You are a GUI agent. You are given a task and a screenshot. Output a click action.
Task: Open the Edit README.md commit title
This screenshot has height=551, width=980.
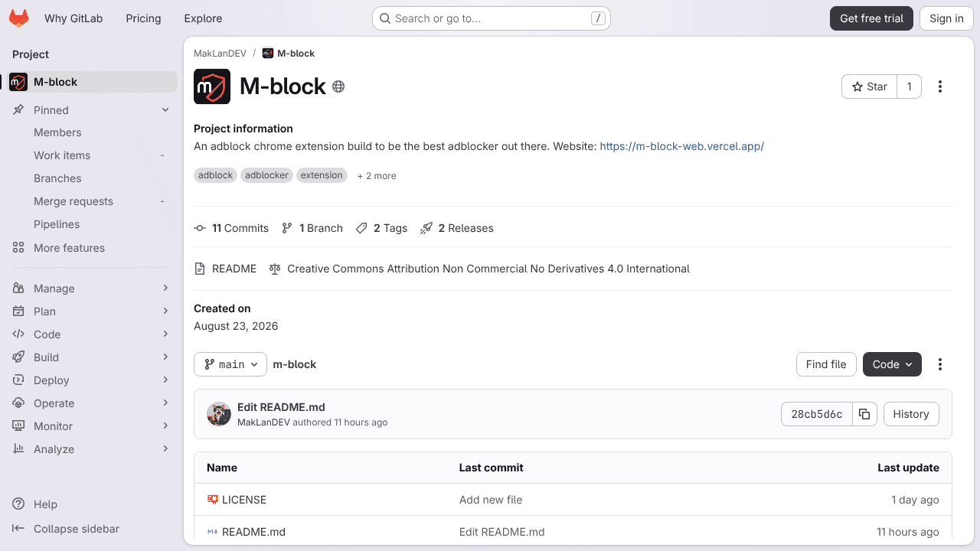(x=281, y=407)
